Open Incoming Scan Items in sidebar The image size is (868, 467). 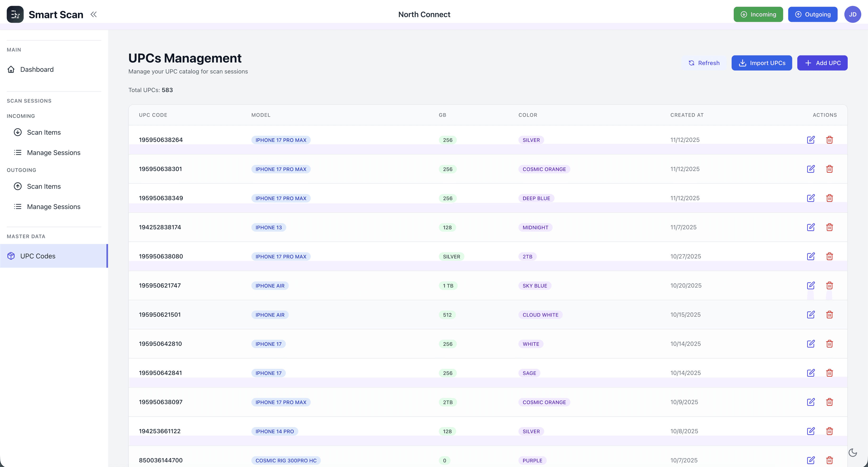click(44, 132)
